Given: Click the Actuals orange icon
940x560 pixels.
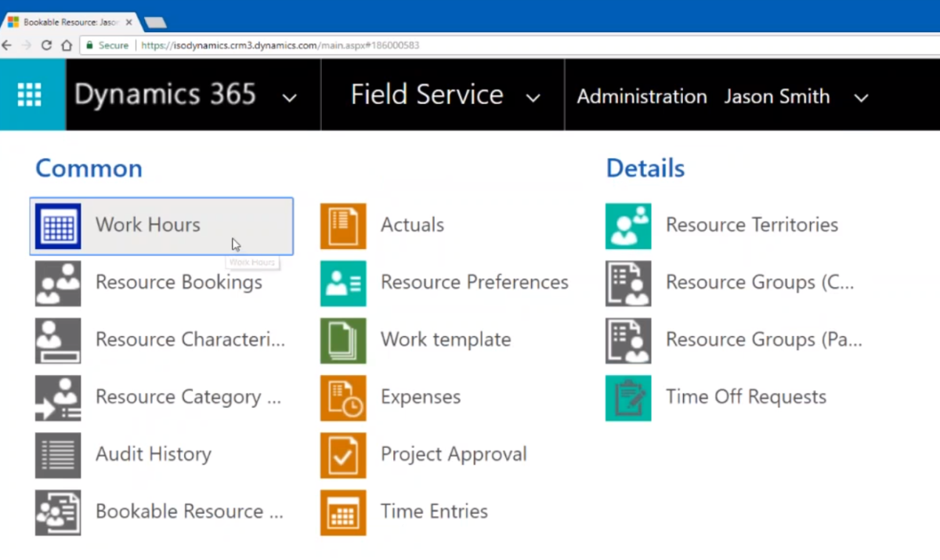Looking at the screenshot, I should click(343, 226).
